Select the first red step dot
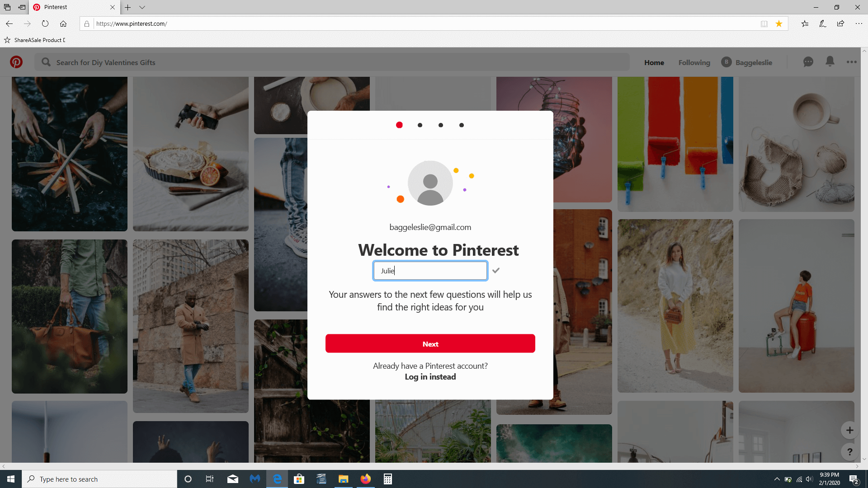Screen dimensions: 868x488 399,125
